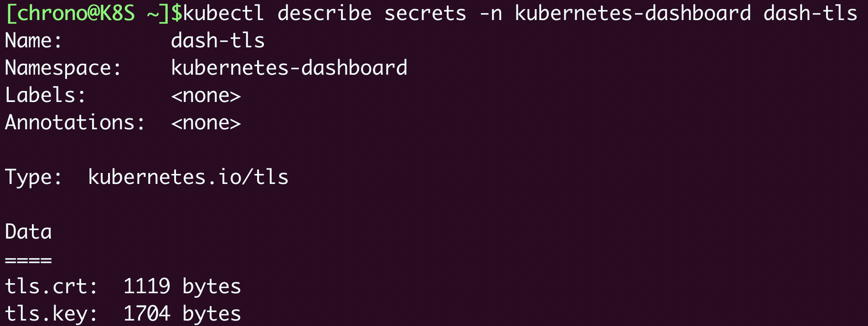Click the word secrets in the command

pyautogui.click(x=425, y=13)
